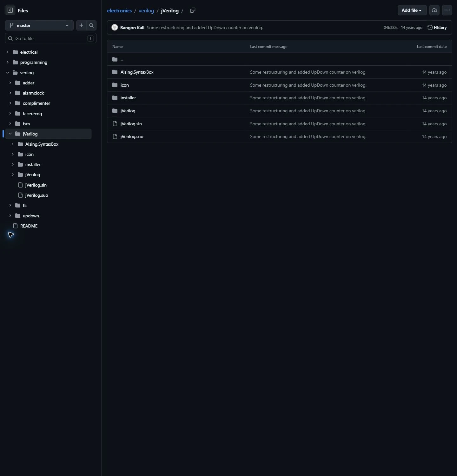Image resolution: width=457 pixels, height=476 pixels.
Task: Open Alsing.SyntaxBox in the file tree
Action: point(42,144)
